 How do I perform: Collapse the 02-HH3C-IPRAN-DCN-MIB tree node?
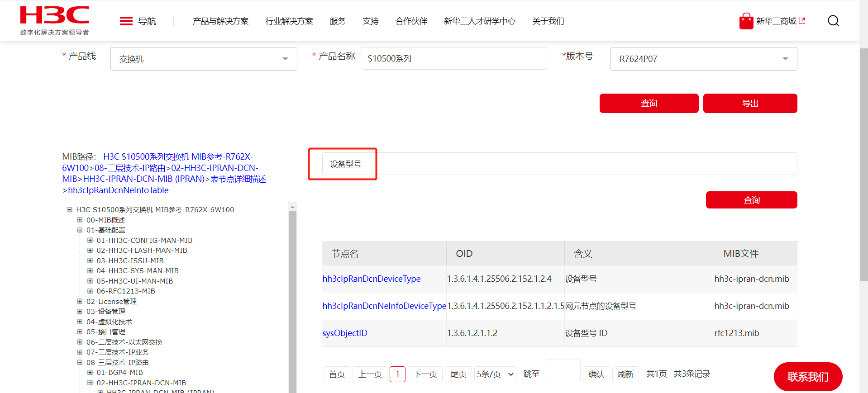[x=90, y=383]
